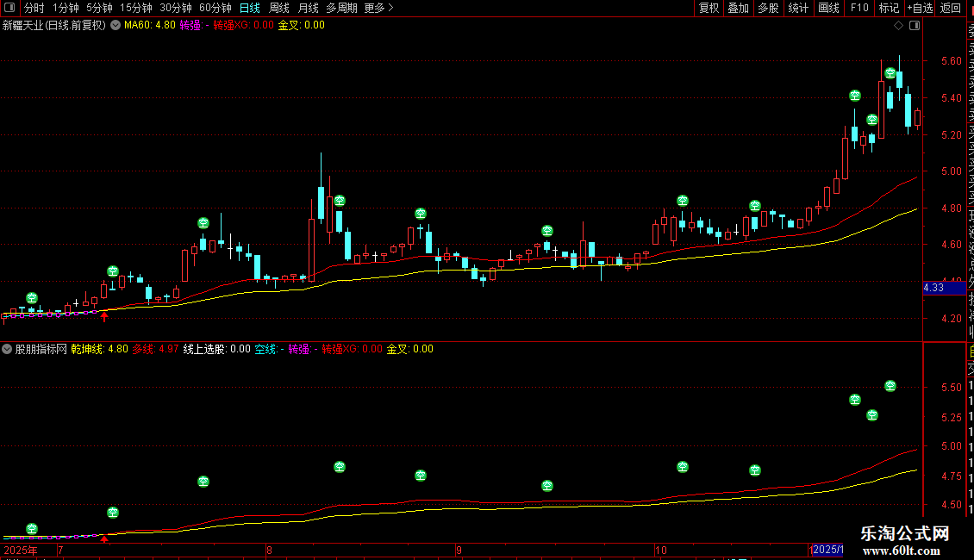The width and height of the screenshot is (974, 560).
Task: Click the 2025年 label on time axis
Action: click(x=21, y=550)
